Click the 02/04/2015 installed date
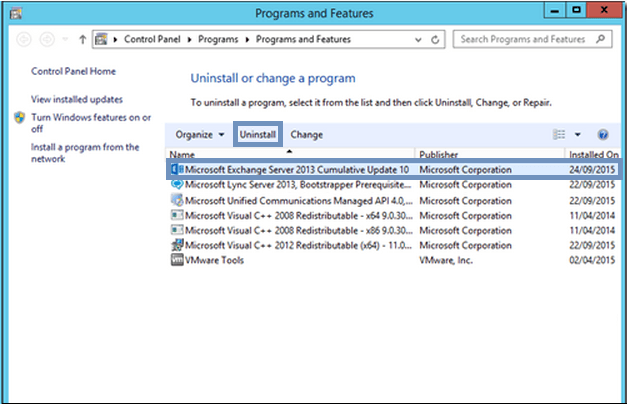The height and width of the screenshot is (404, 627). (x=592, y=260)
